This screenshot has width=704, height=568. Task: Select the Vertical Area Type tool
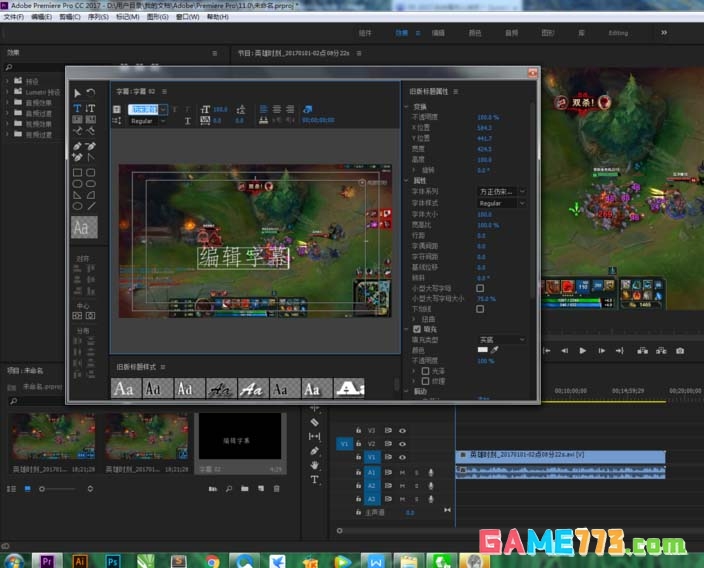[x=91, y=119]
